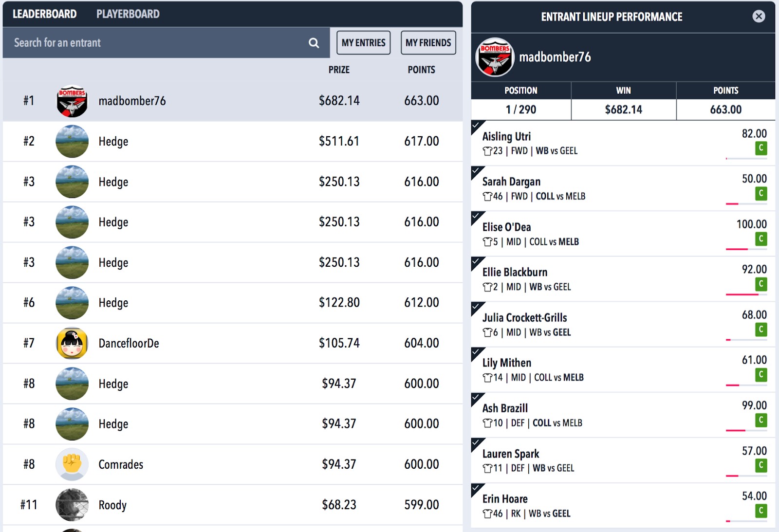Click green C badge for Ellie Blackburn
The height and width of the screenshot is (532, 779).
click(761, 284)
